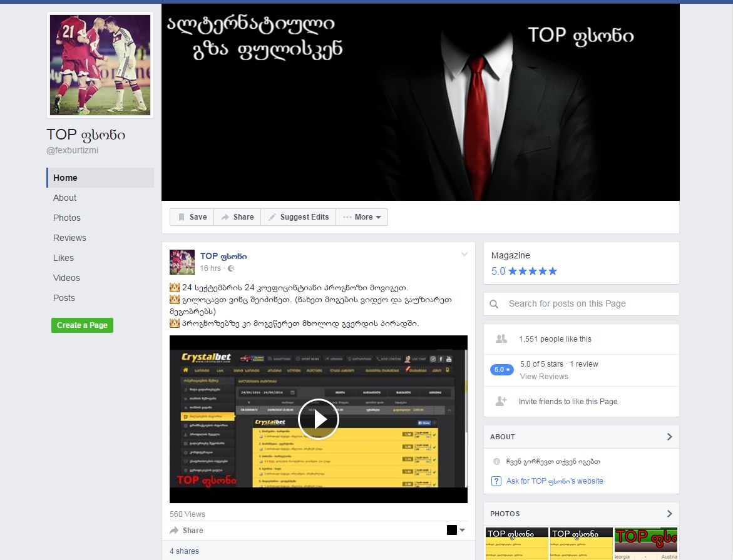Select the Suggest Edits pencil icon
Viewport: 733px width, 560px height.
(272, 216)
